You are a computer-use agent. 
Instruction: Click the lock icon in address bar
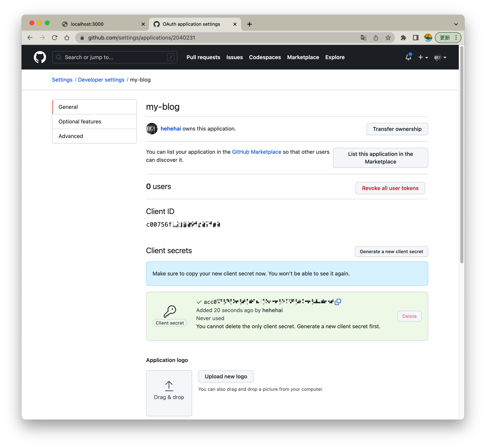(x=82, y=38)
